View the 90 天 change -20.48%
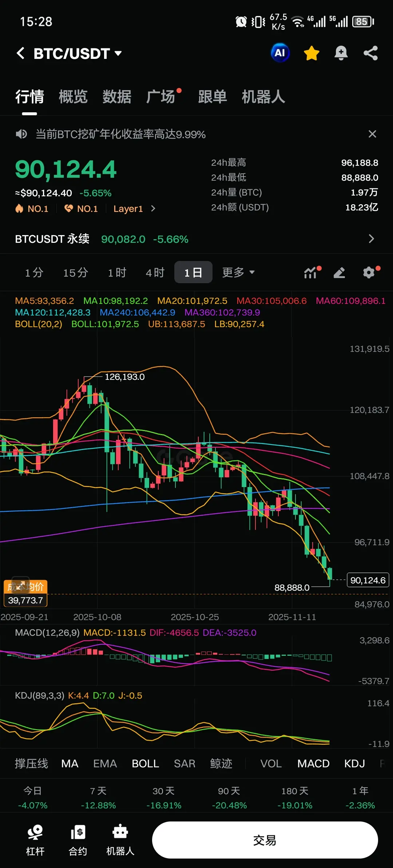 coord(229,798)
